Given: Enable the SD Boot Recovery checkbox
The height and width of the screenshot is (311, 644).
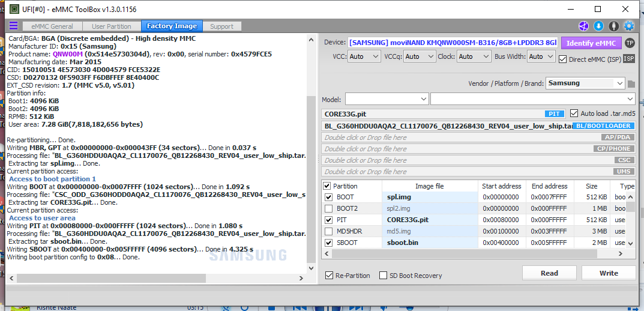Looking at the screenshot, I should point(383,275).
